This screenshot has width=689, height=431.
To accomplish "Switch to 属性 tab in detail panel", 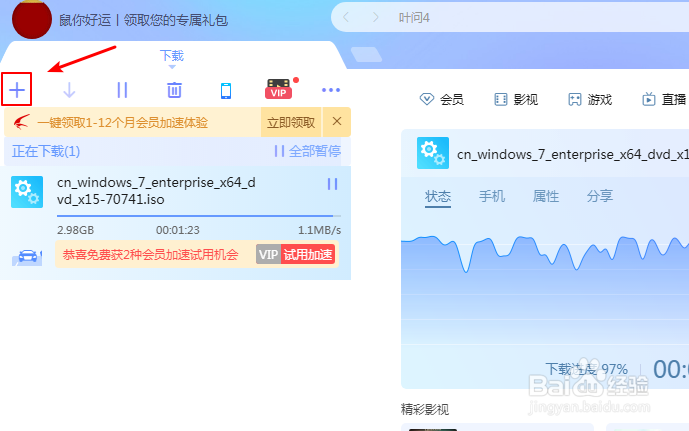I will [546, 196].
